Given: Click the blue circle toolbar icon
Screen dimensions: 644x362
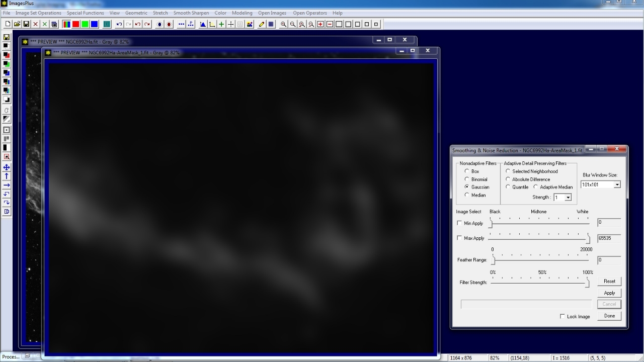Looking at the screenshot, I should click(x=160, y=24).
